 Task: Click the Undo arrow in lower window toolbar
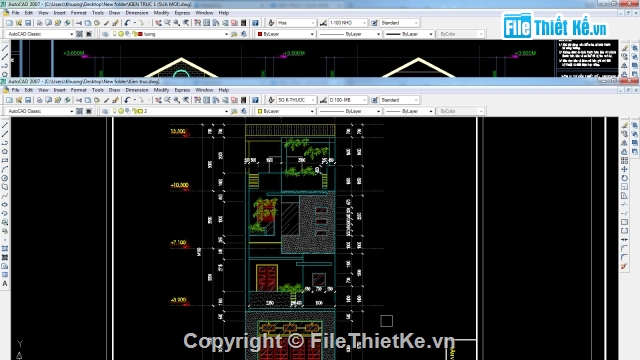click(127, 100)
